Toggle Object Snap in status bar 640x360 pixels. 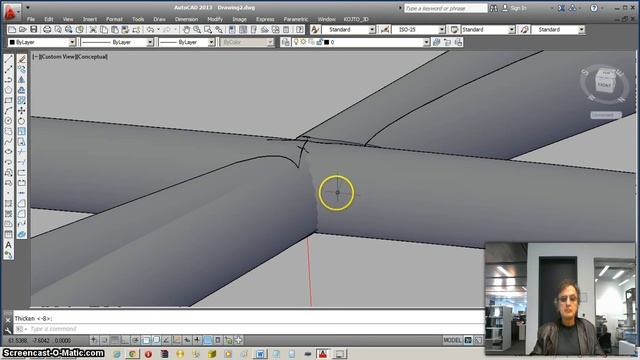pyautogui.click(x=146, y=340)
